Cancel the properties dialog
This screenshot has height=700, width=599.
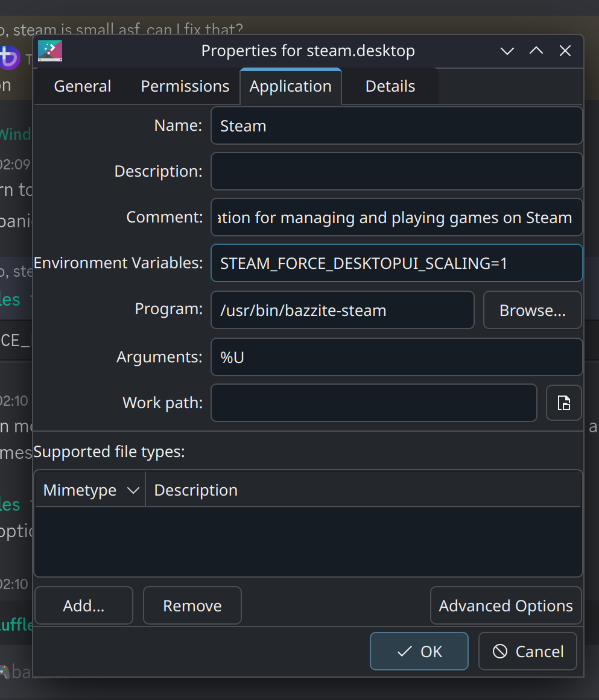pos(527,651)
